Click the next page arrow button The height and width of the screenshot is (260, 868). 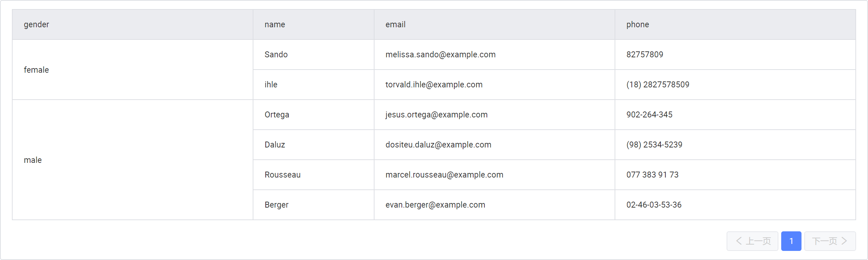point(830,241)
